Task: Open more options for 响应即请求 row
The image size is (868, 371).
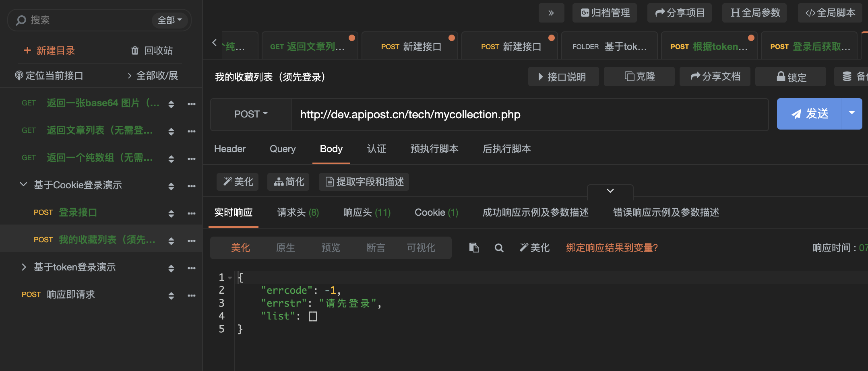Action: pos(191,295)
